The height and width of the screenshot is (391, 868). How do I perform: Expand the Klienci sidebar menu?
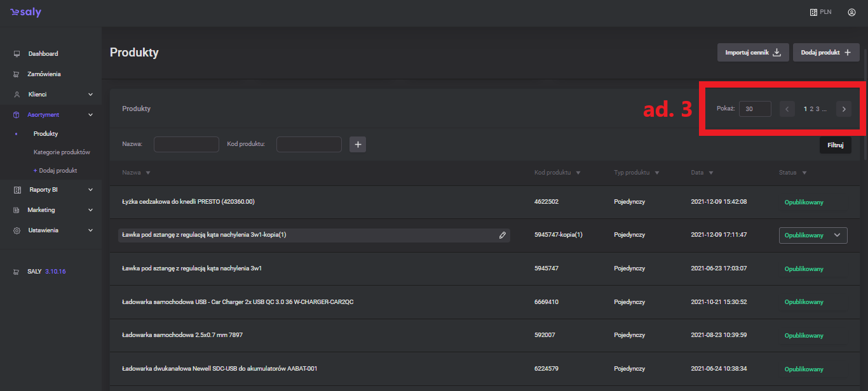click(x=90, y=95)
